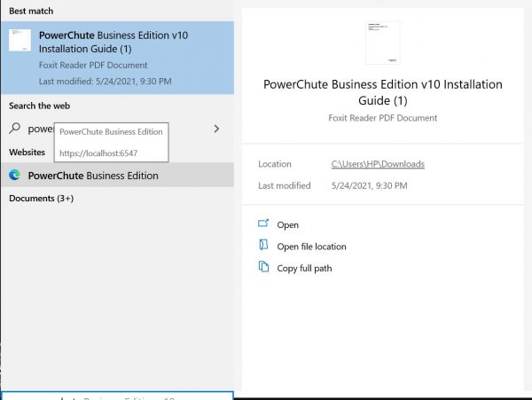Expand the Documents (3+) section
The width and height of the screenshot is (532, 400).
41,199
